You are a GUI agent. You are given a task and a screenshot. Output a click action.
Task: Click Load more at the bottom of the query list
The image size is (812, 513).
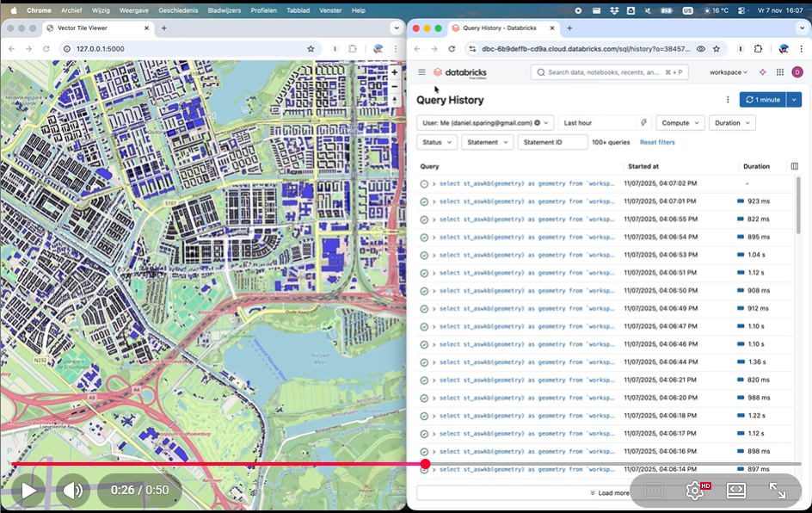[x=609, y=493]
